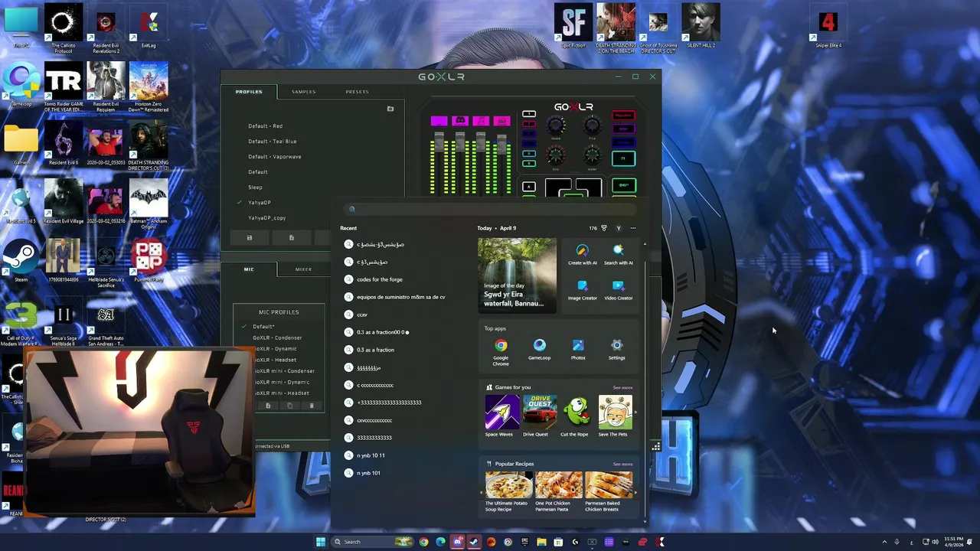Launch Video Creator shortcut

(618, 290)
